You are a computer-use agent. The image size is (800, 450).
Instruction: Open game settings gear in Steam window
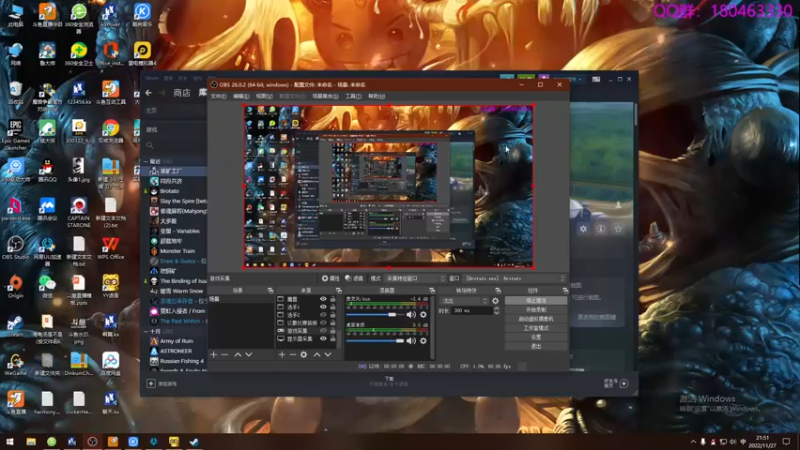[x=583, y=229]
